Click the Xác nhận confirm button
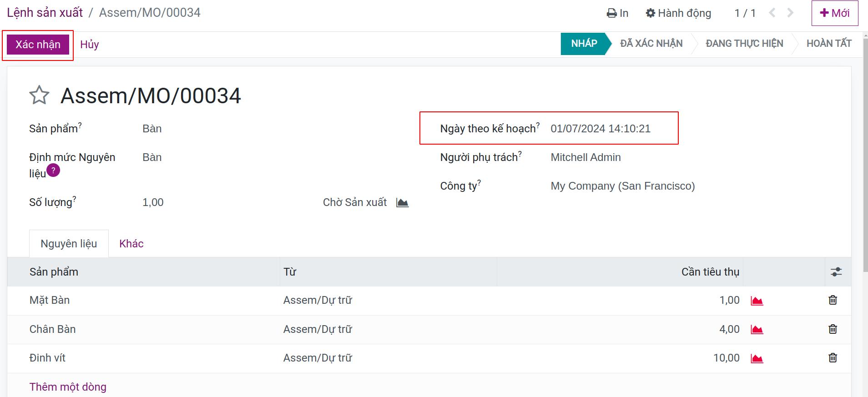 coord(38,45)
